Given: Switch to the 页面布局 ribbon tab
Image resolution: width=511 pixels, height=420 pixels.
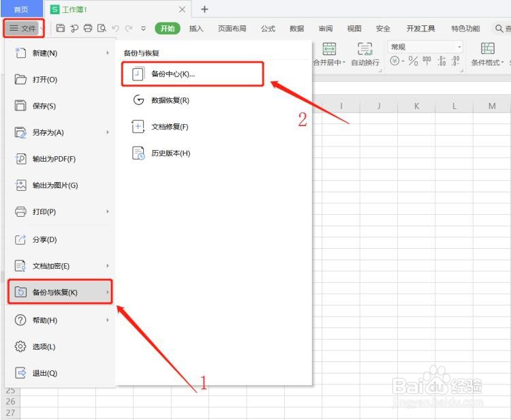Looking at the screenshot, I should (x=232, y=29).
